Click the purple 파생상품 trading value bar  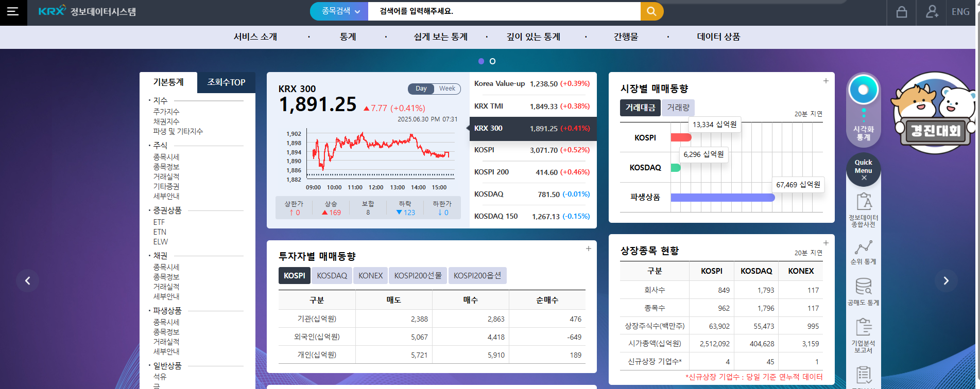(723, 198)
